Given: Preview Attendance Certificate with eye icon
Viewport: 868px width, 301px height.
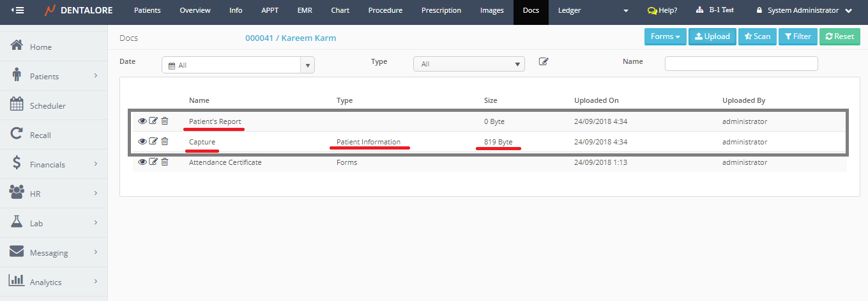Looking at the screenshot, I should coord(142,162).
